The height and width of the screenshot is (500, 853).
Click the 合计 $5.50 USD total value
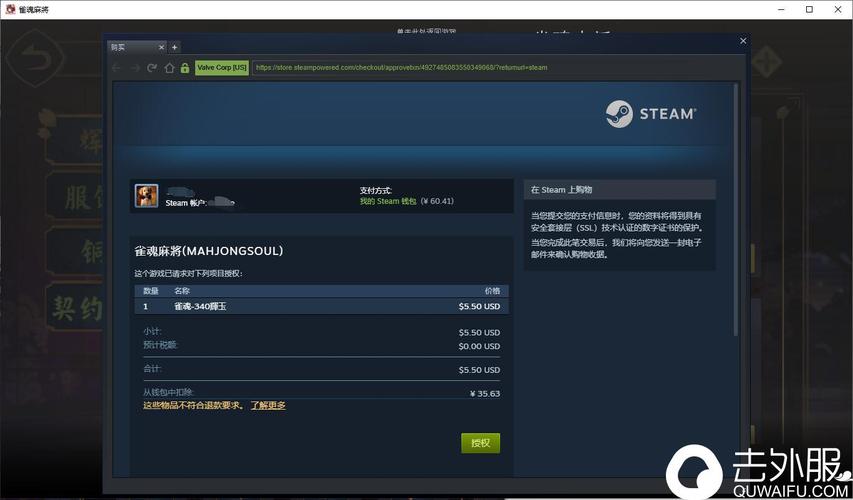[x=479, y=370]
